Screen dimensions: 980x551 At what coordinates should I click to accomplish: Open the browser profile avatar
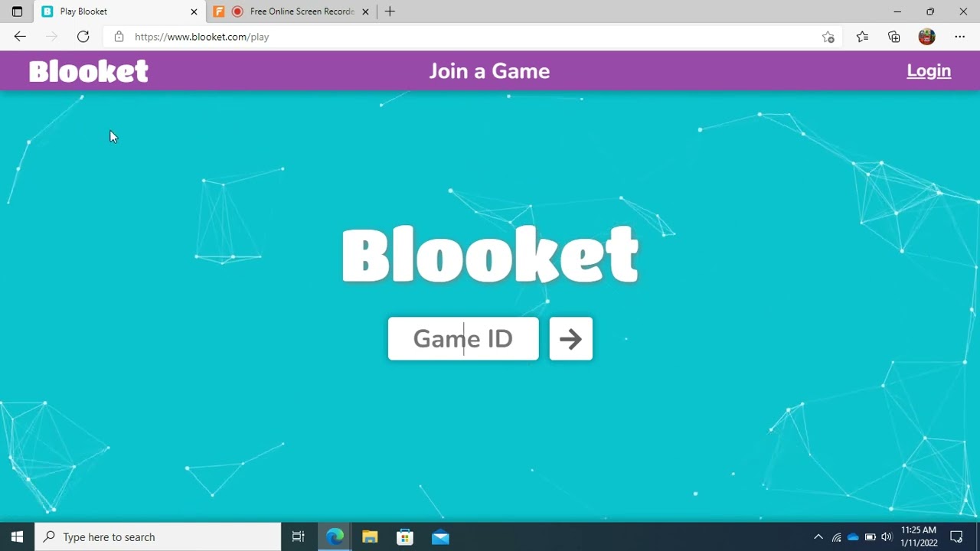tap(926, 37)
